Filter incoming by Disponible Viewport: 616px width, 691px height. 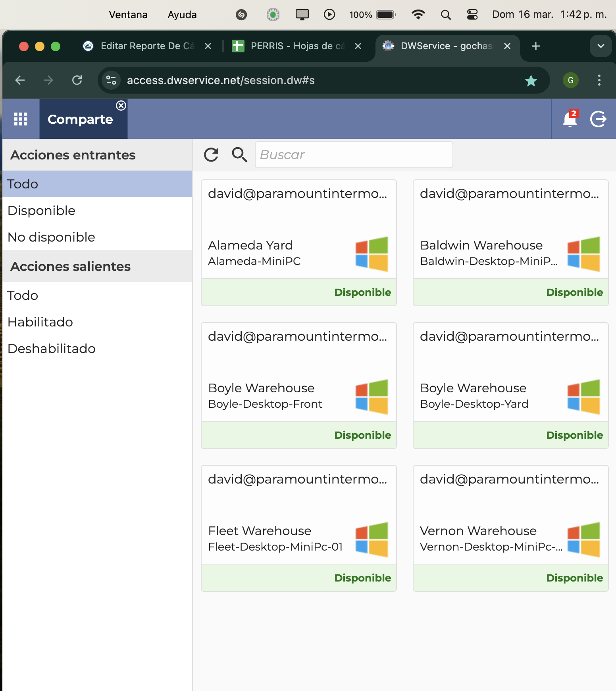pos(97,211)
